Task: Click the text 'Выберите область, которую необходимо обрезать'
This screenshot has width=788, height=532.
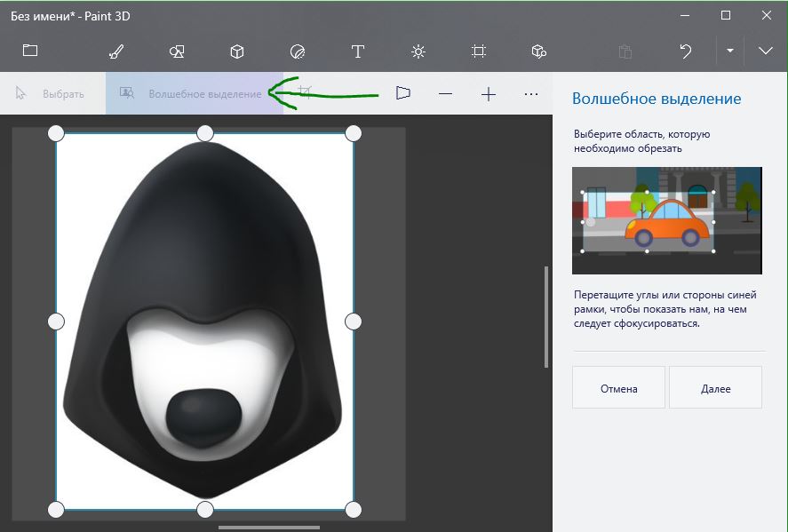Action: 641,141
